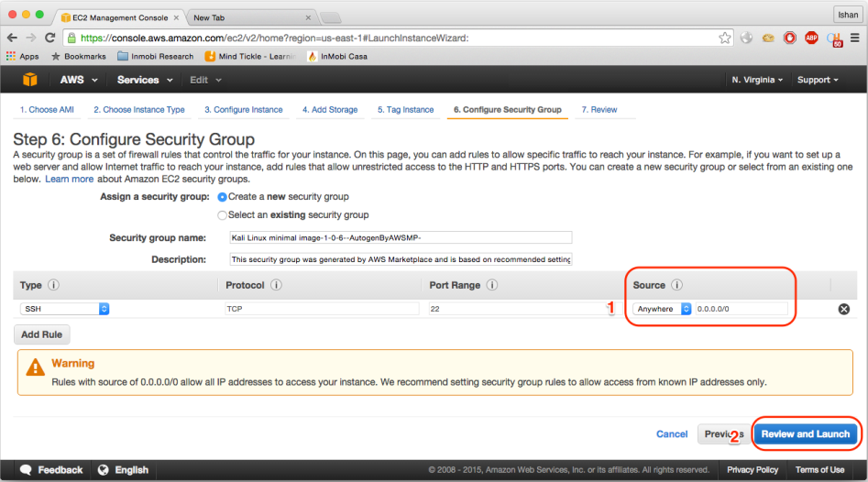Open the Anywhere Source dropdown

click(662, 309)
